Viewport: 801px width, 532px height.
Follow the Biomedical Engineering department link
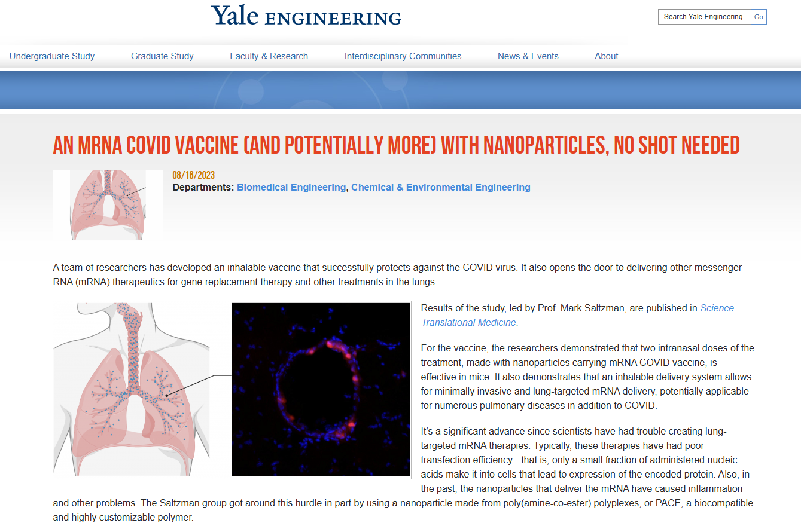291,188
